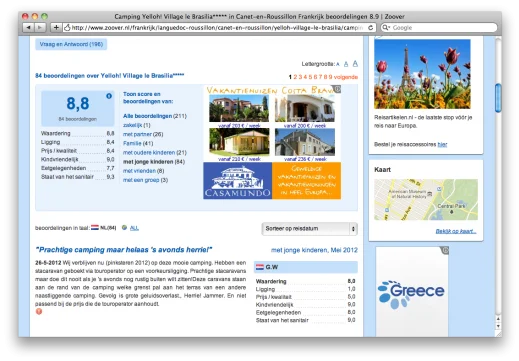Click the Greece advertisement banner
519x361 pixels.
(412, 292)
